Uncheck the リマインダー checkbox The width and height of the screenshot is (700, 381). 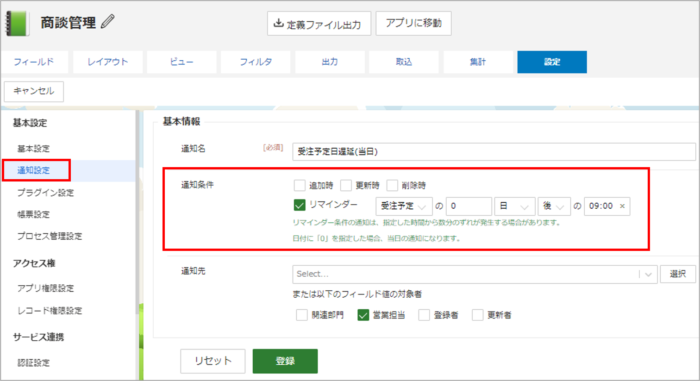[x=300, y=205]
